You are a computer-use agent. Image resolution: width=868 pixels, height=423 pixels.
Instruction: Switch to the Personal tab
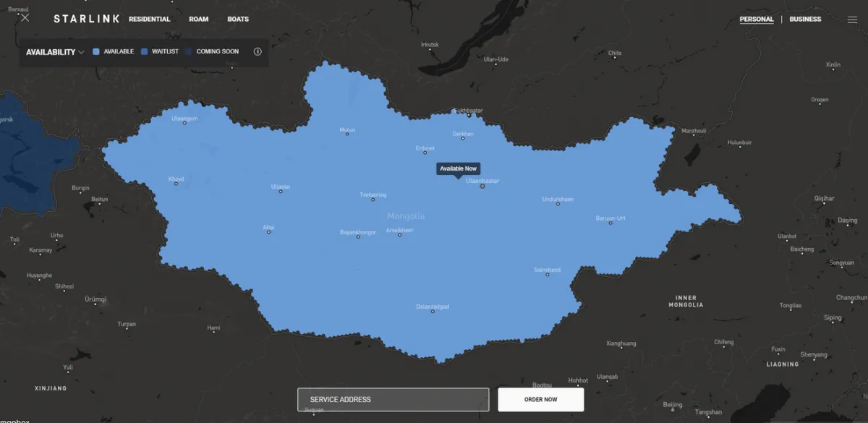(x=757, y=20)
